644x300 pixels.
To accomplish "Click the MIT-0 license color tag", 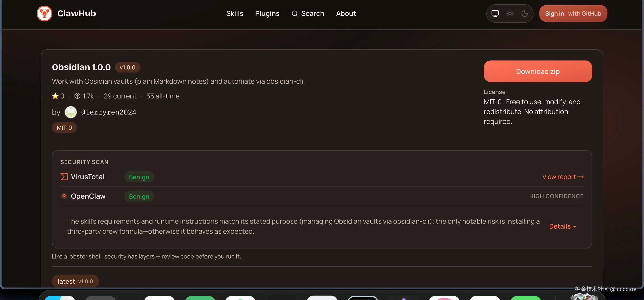I will (64, 128).
